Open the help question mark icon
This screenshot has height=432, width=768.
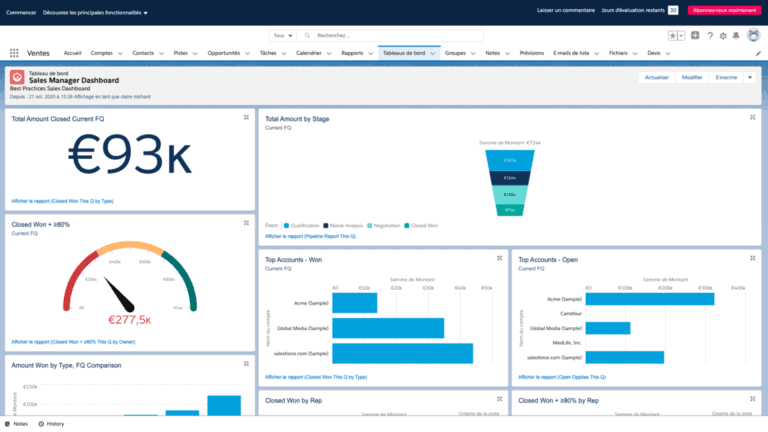click(x=709, y=35)
